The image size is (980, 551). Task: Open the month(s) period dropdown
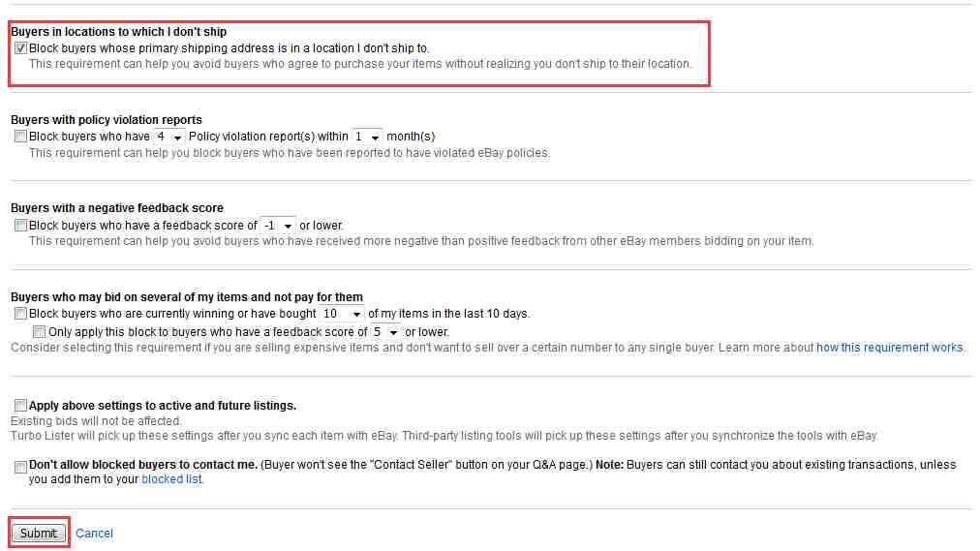point(368,137)
